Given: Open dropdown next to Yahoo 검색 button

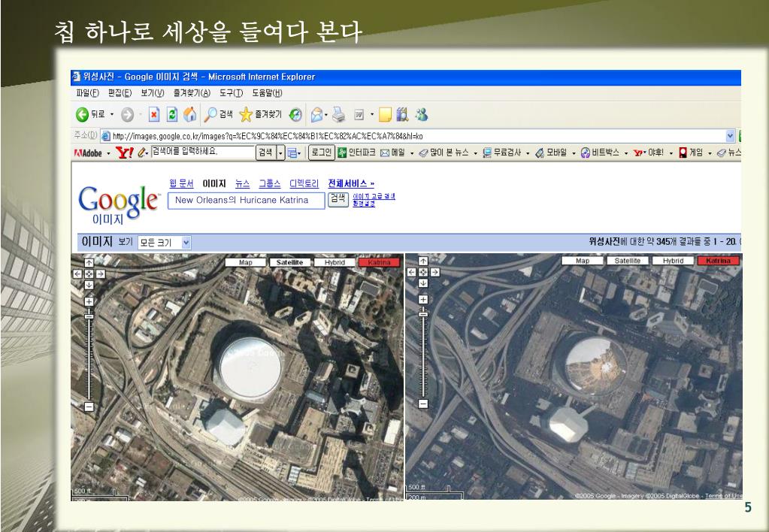Looking at the screenshot, I should [x=280, y=153].
